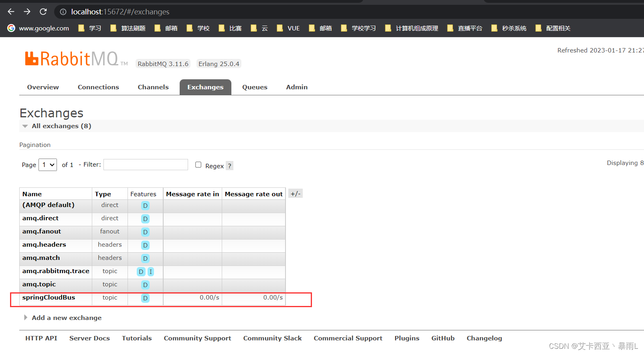Click the browser forward arrow

pyautogui.click(x=27, y=12)
